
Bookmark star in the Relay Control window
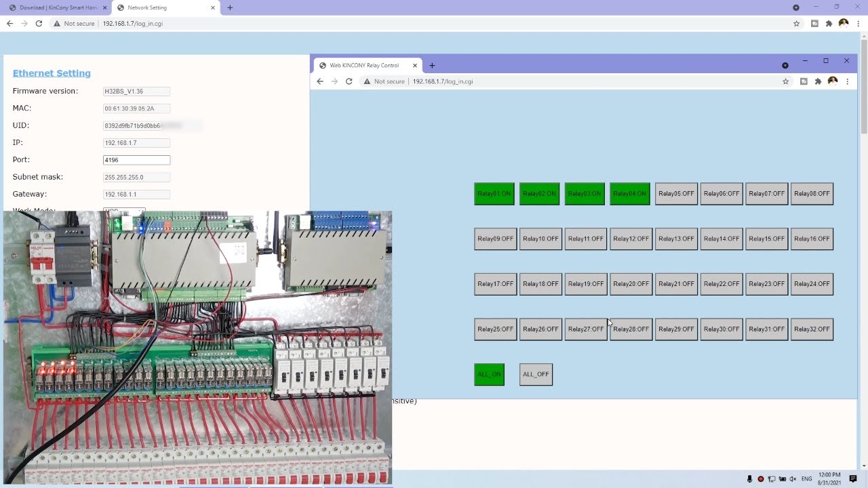(786, 81)
